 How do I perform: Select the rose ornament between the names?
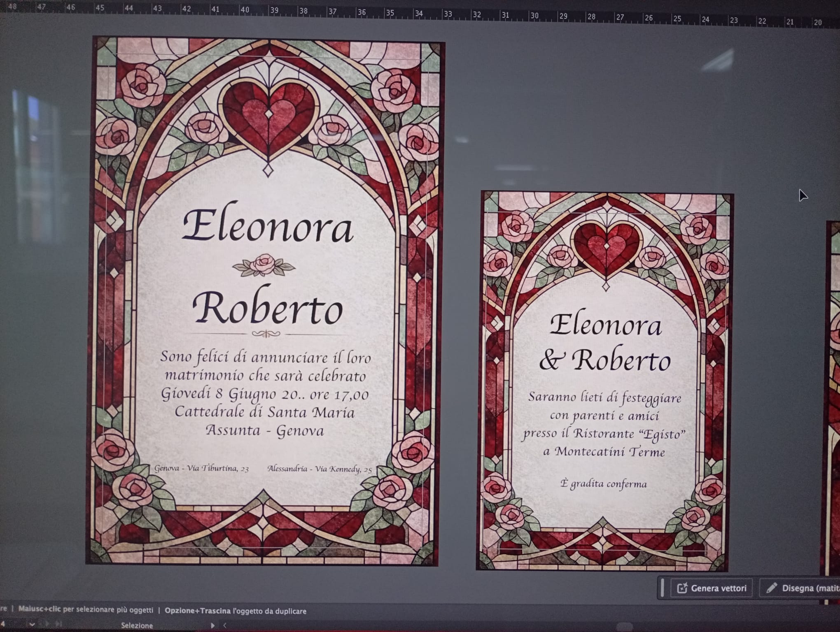point(264,265)
